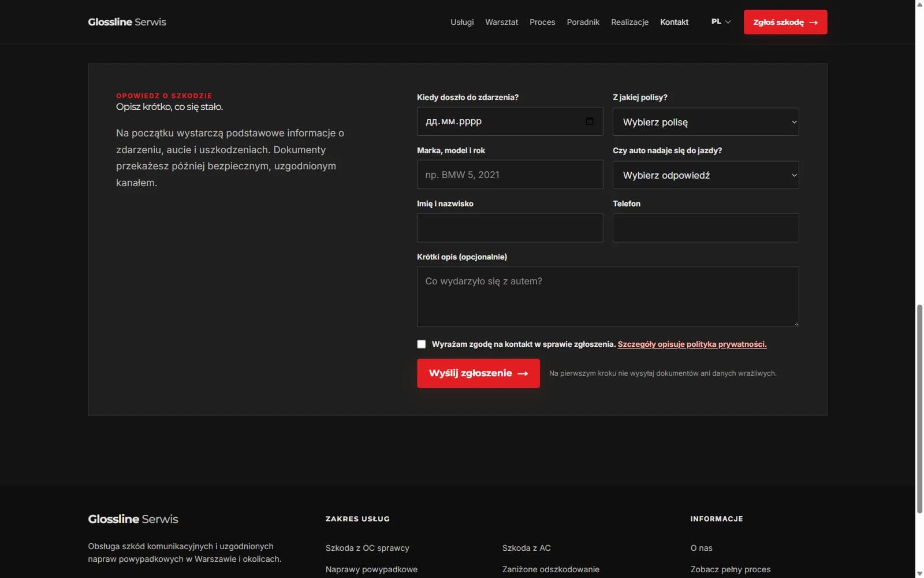The height and width of the screenshot is (578, 924).
Task: Tick the contact consent checkbox
Action: coord(422,344)
